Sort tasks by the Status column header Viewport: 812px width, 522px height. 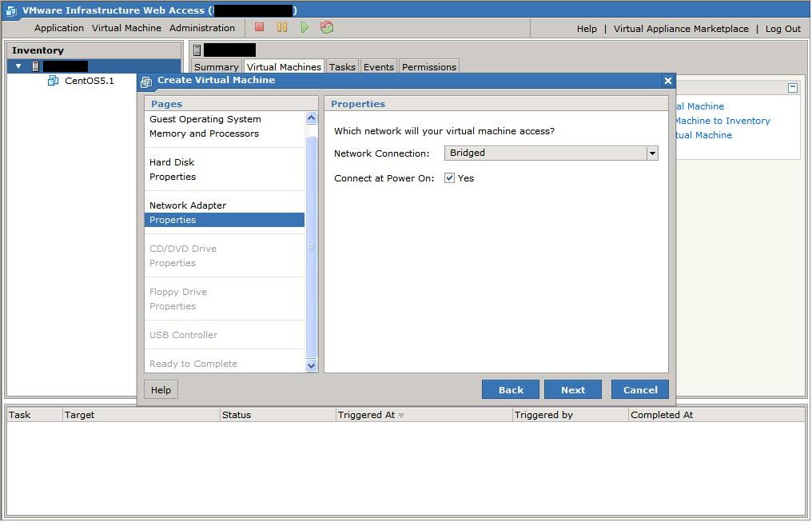click(x=278, y=415)
